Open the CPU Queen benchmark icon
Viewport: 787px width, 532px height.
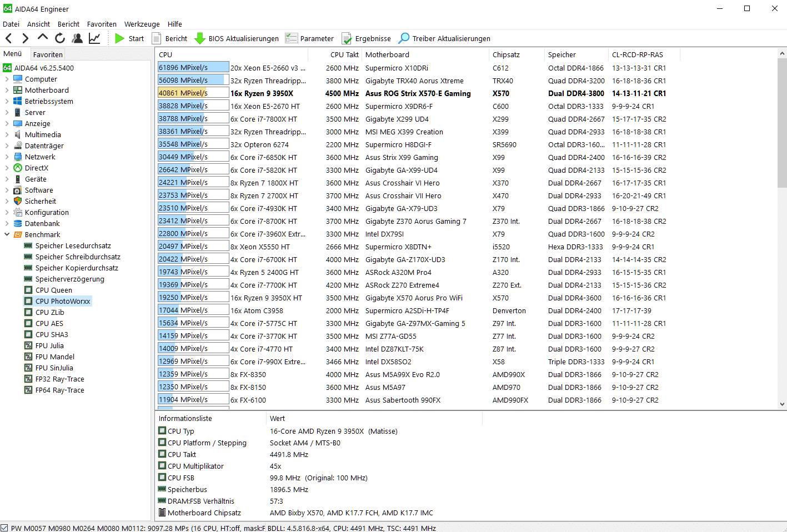point(28,290)
